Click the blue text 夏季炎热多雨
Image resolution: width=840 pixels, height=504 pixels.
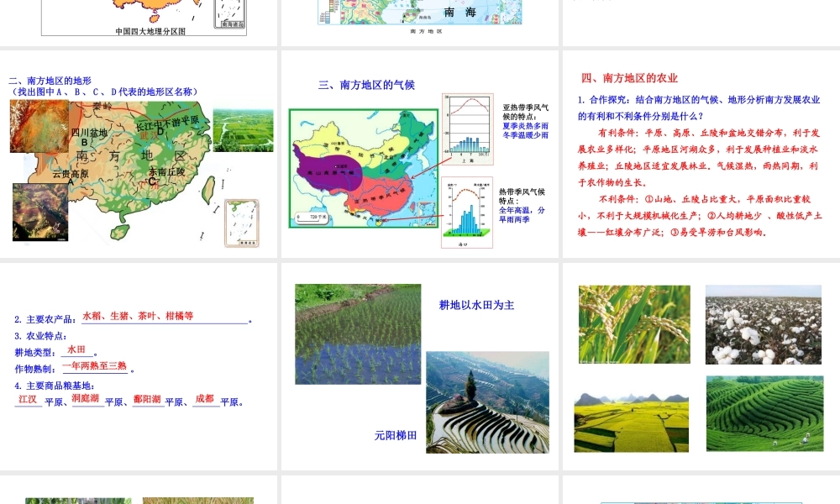pos(525,126)
